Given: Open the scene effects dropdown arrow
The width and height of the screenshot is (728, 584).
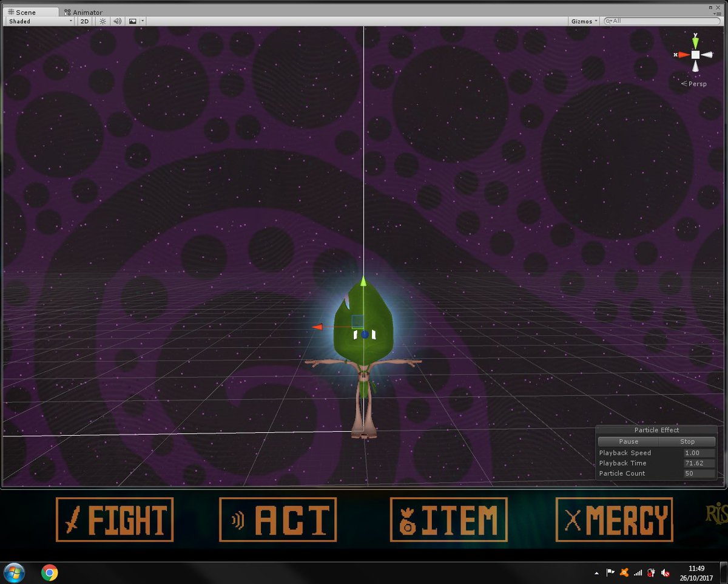Looking at the screenshot, I should pos(143,21).
